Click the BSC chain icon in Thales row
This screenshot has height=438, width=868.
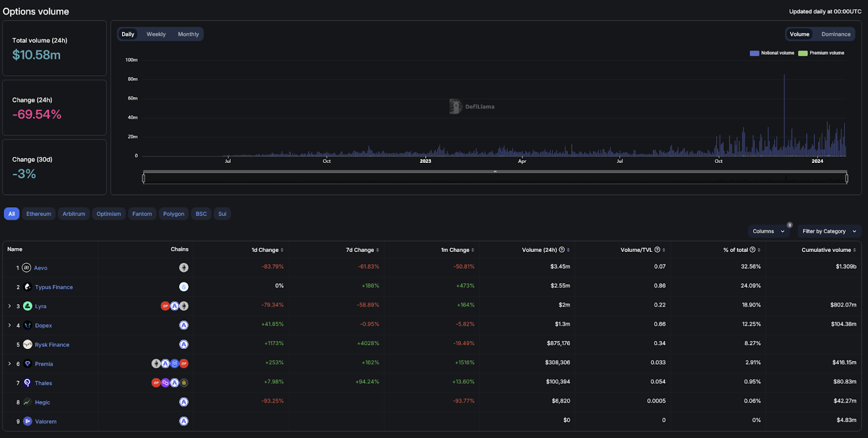tap(184, 383)
